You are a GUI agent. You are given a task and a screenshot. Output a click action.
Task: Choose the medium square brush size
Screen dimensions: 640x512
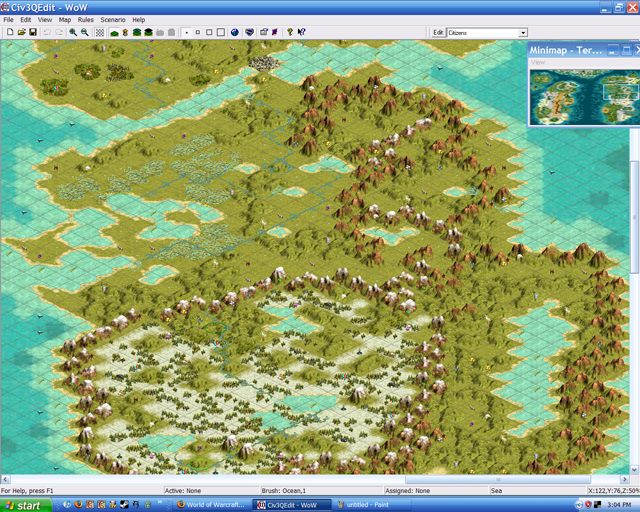209,32
